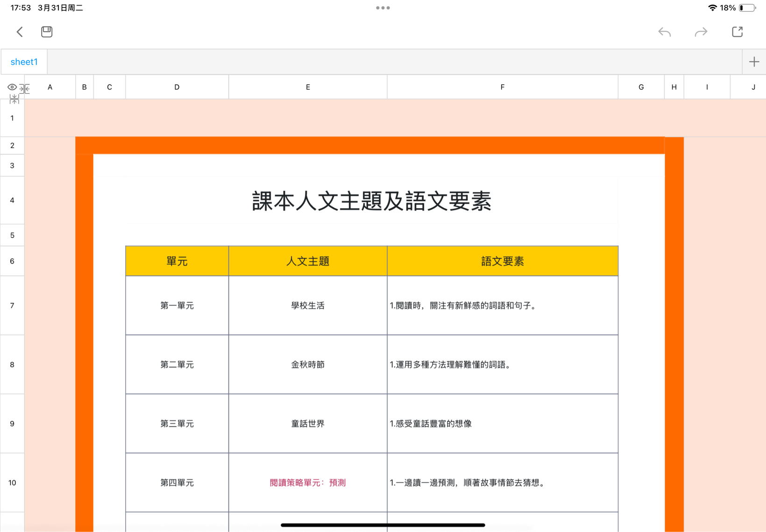Switch to the sheet1 tab

(x=24, y=62)
